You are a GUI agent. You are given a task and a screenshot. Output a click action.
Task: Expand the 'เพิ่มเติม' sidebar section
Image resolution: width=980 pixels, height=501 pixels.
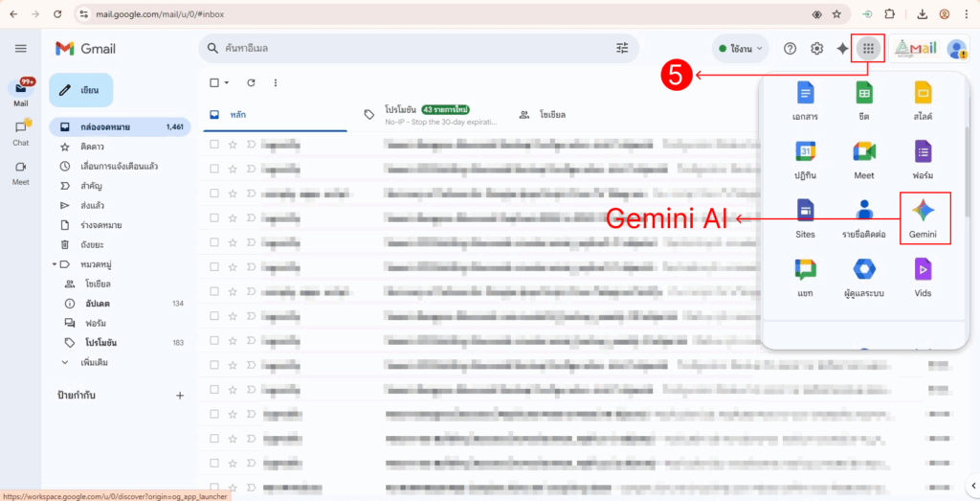[x=94, y=363]
